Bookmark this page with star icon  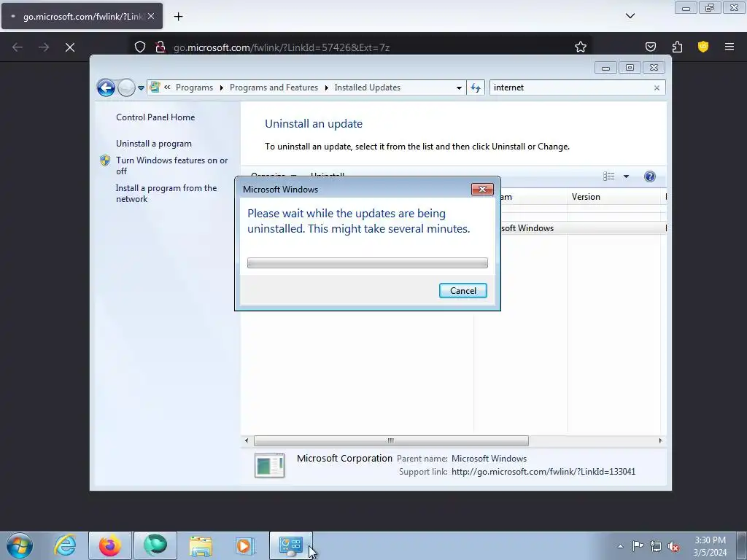(x=580, y=47)
